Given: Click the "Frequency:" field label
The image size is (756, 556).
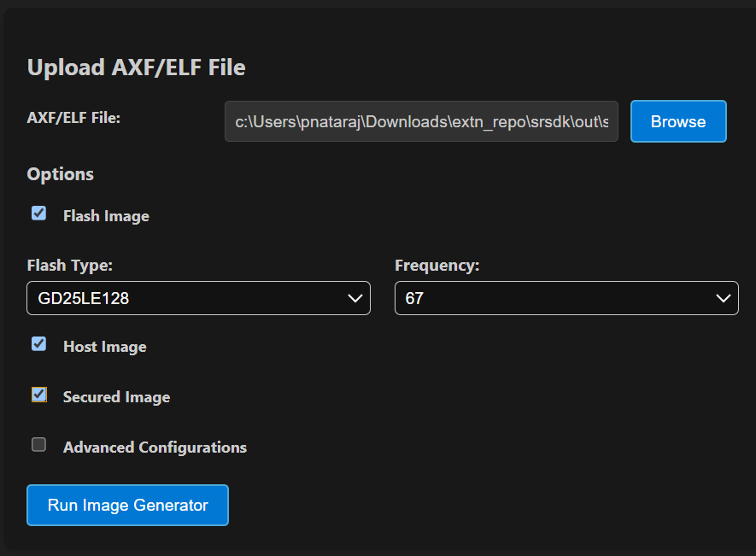Looking at the screenshot, I should click(x=437, y=266).
